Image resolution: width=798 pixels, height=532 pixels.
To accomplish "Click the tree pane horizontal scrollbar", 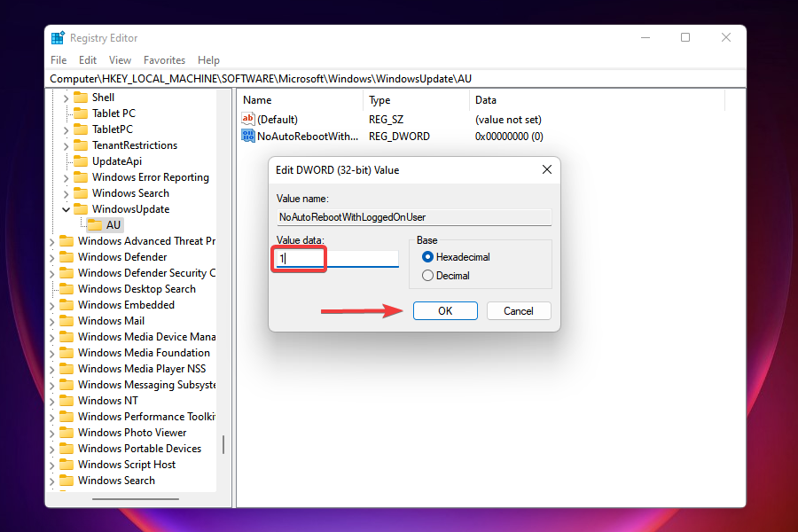I will pyautogui.click(x=136, y=499).
